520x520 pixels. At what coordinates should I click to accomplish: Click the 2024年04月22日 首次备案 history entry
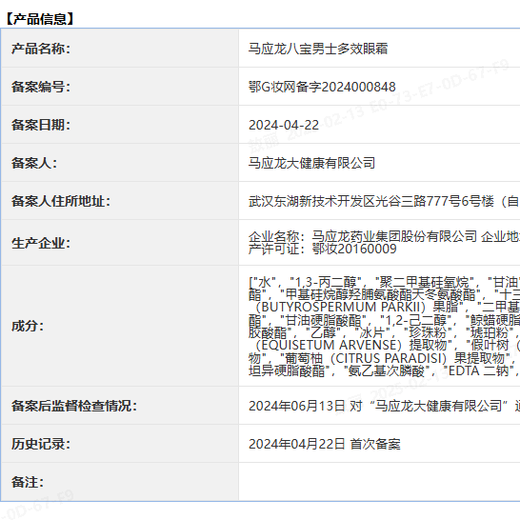click(324, 444)
